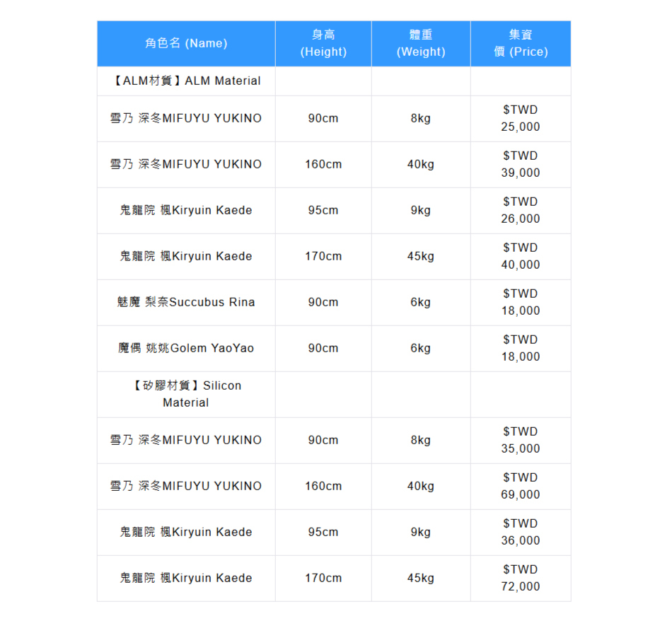Click the 體重 (Weight) column header

click(x=421, y=43)
